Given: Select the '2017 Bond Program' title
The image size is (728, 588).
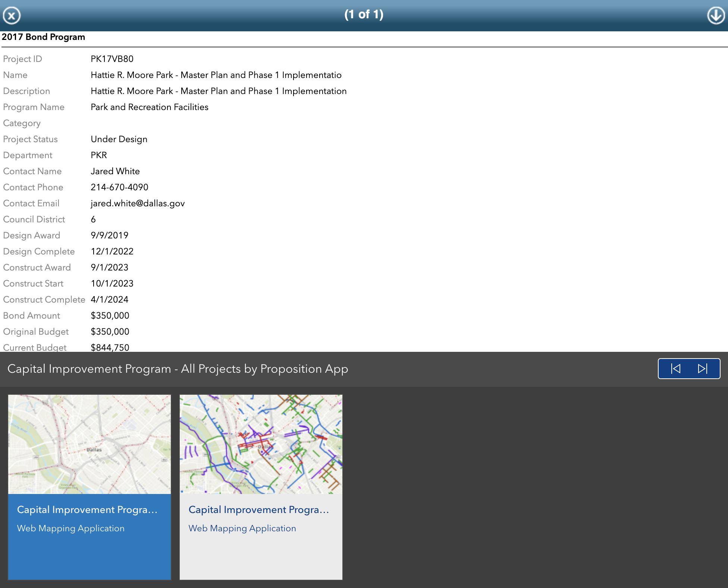Looking at the screenshot, I should coord(43,37).
